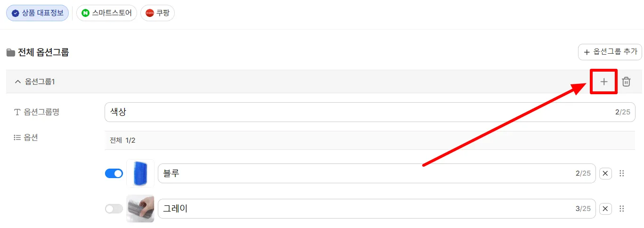
Task: Open the blue brush product thumbnail
Action: coord(140,173)
